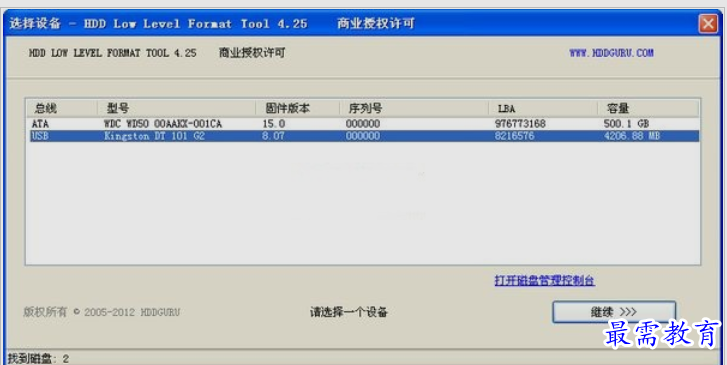This screenshot has height=365, width=727.
Task: Click the 4206.88 MB capacity cell
Action: coord(632,136)
